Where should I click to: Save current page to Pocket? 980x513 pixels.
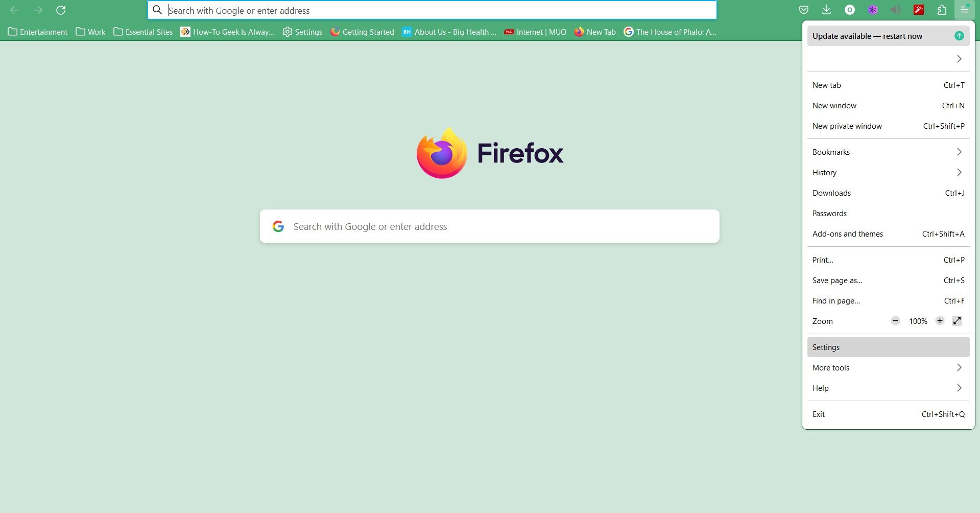click(x=804, y=10)
